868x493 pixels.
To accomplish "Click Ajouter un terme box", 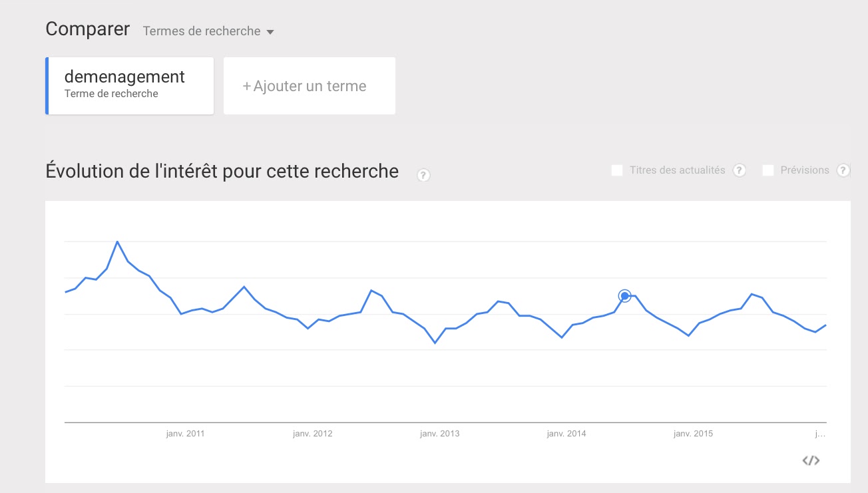I will [x=310, y=86].
